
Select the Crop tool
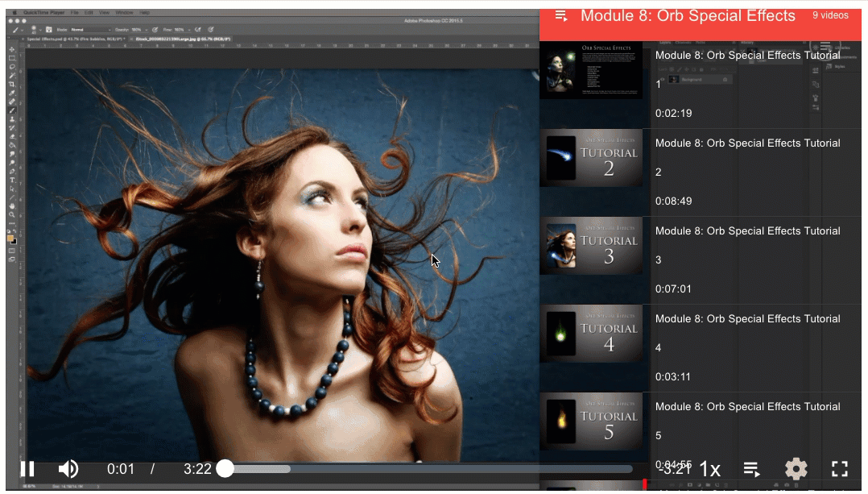[11, 85]
